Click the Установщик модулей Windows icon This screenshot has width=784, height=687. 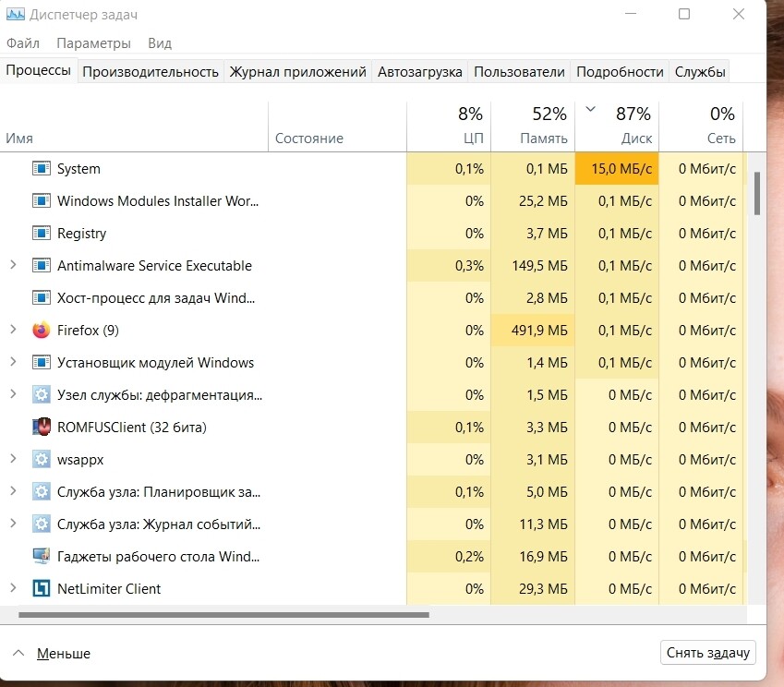[x=41, y=363]
